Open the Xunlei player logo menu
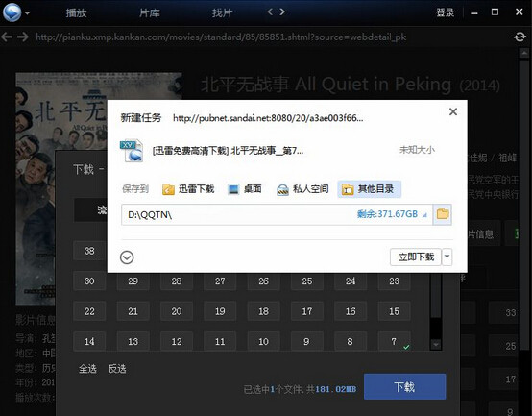 point(12,12)
